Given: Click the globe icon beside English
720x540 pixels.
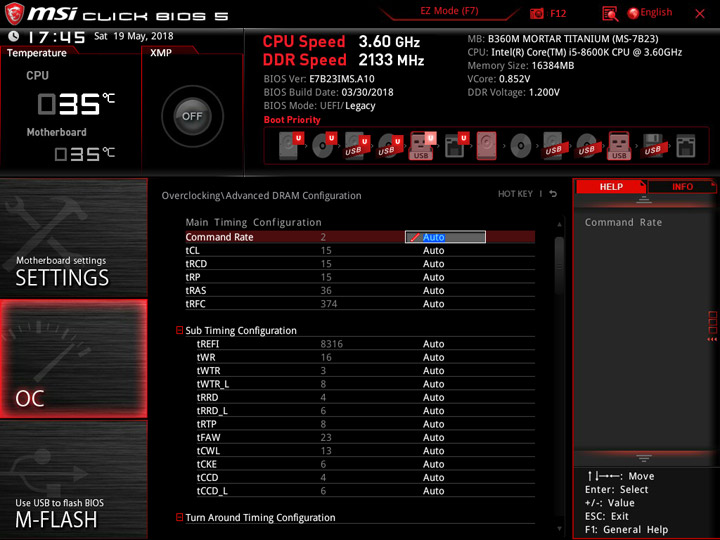Looking at the screenshot, I should coord(633,13).
